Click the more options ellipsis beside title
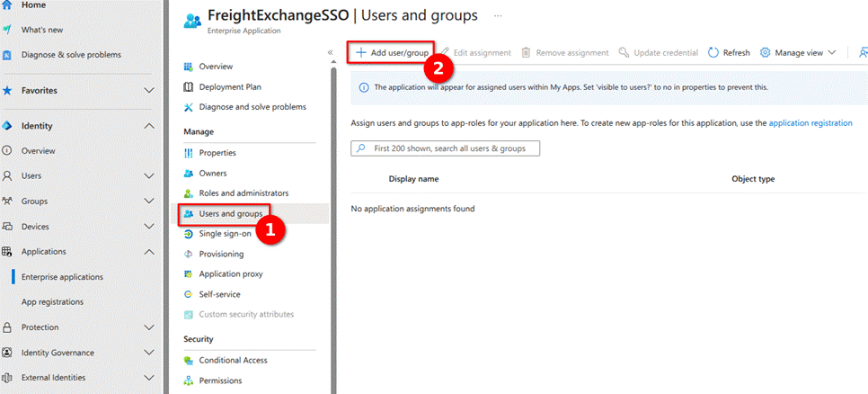 click(x=498, y=15)
